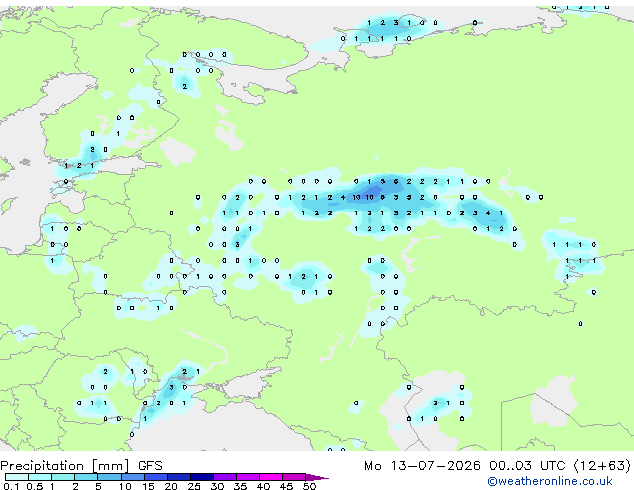The height and width of the screenshot is (490, 634).
Task: Select the 20–25 mm dark blue legend swatch
Action: pos(179,477)
